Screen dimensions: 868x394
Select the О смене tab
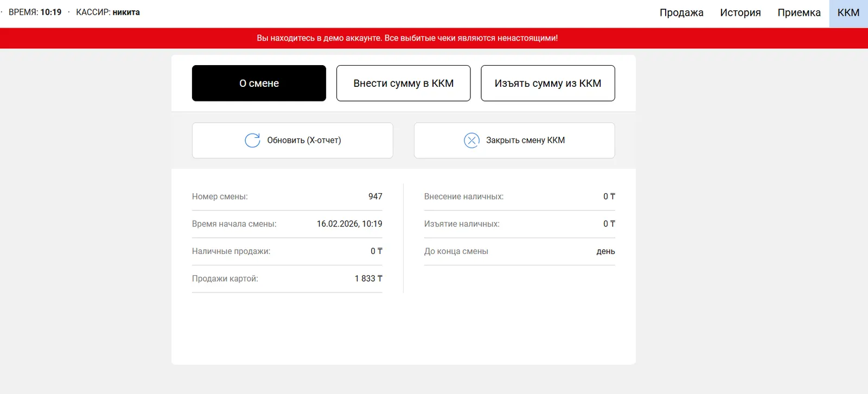tap(259, 84)
